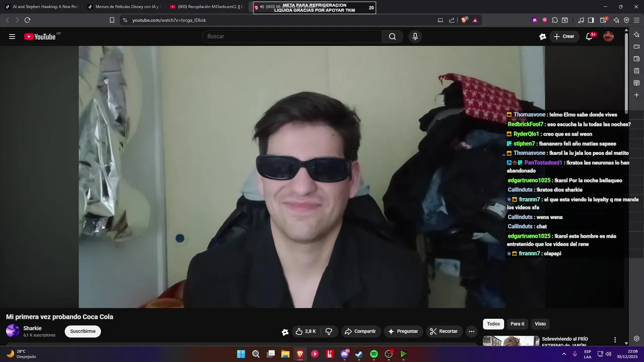This screenshot has width=644, height=362.
Task: Go to the YouTube home logo
Action: [x=40, y=36]
